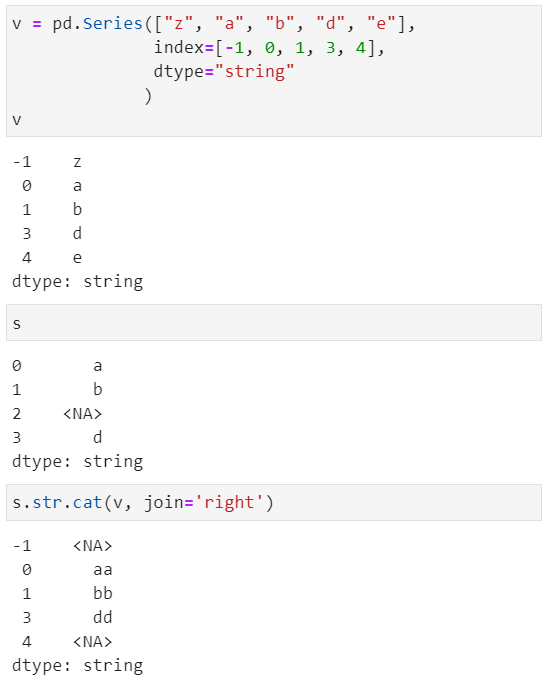Click the str accessor in last cell
This screenshot has width=549, height=688.
47,502
